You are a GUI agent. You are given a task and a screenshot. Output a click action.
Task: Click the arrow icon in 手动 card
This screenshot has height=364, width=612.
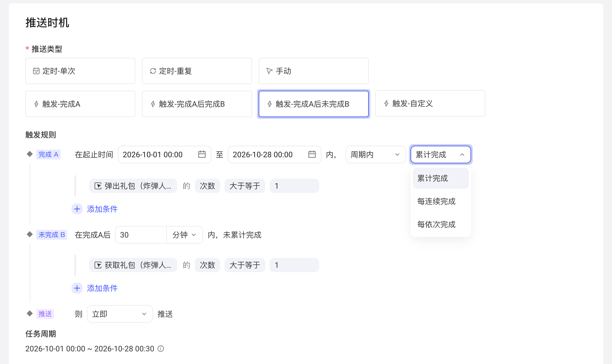(x=269, y=71)
